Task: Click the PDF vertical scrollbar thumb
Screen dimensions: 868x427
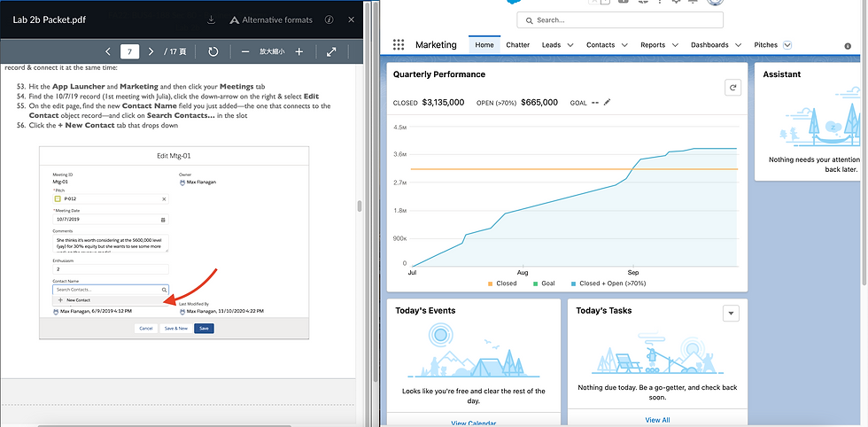Action: [x=360, y=206]
